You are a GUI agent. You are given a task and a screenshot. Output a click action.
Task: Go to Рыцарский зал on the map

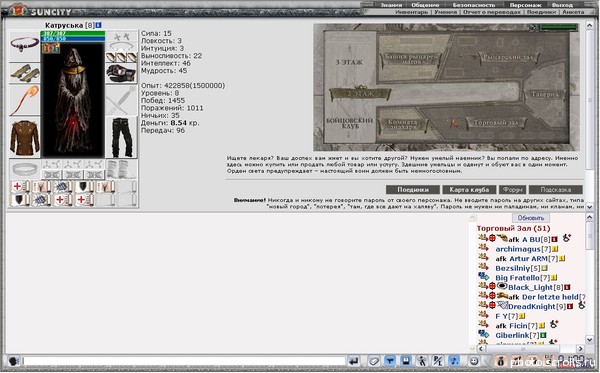point(509,57)
